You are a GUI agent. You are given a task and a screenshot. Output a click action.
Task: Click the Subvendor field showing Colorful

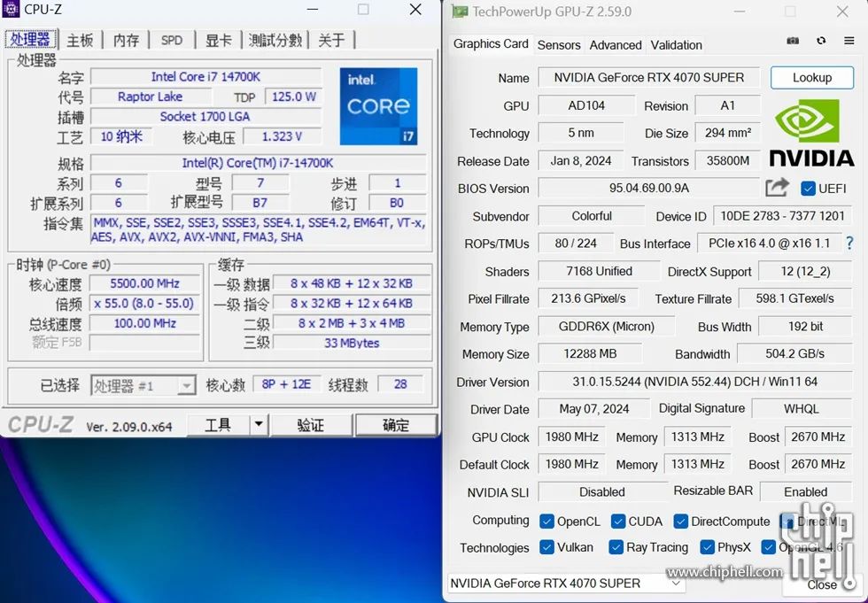[x=592, y=216]
